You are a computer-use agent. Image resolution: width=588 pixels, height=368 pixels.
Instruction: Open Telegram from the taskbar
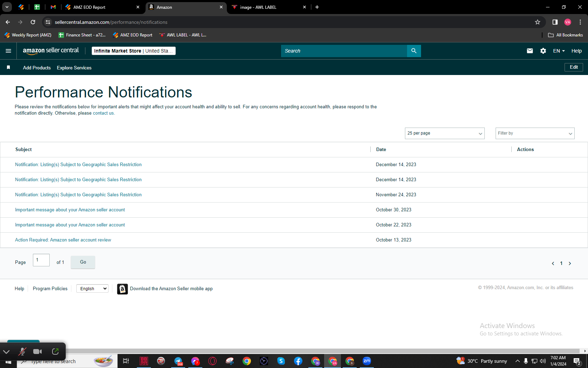click(178, 361)
